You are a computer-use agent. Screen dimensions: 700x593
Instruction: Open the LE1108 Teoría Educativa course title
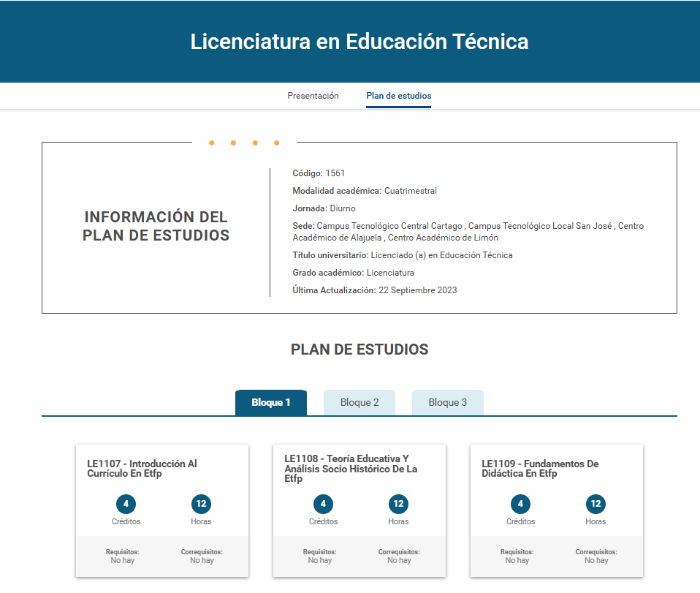click(x=351, y=469)
